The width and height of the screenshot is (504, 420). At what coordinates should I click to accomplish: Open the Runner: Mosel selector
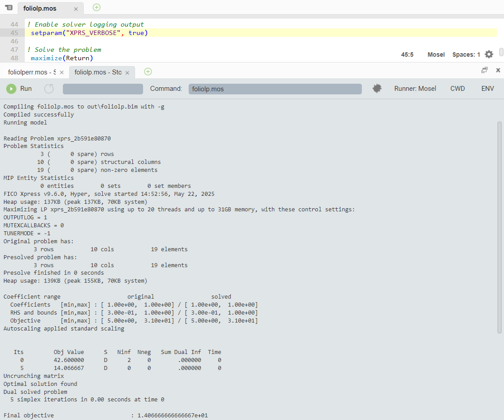click(x=415, y=89)
